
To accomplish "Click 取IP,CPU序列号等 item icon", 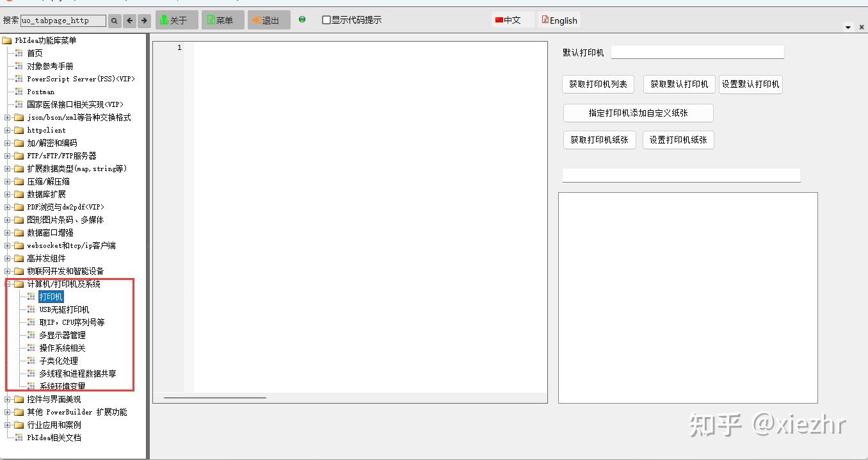I will click(31, 322).
